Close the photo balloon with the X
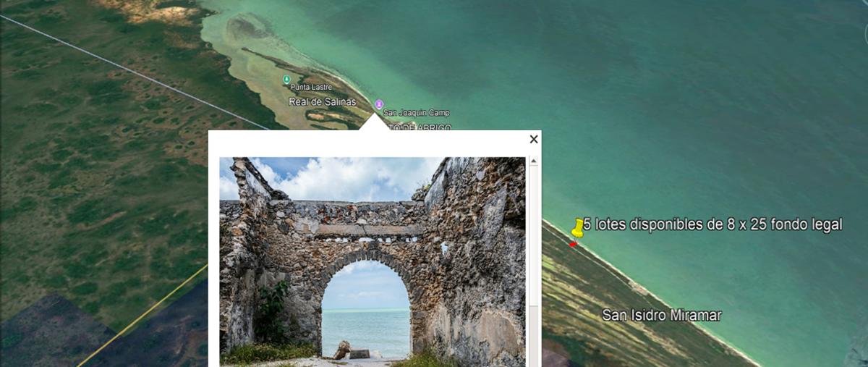 pyautogui.click(x=534, y=139)
